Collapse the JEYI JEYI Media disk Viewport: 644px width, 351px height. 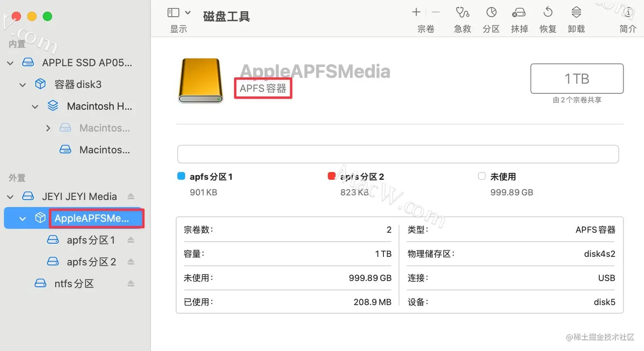(10, 197)
